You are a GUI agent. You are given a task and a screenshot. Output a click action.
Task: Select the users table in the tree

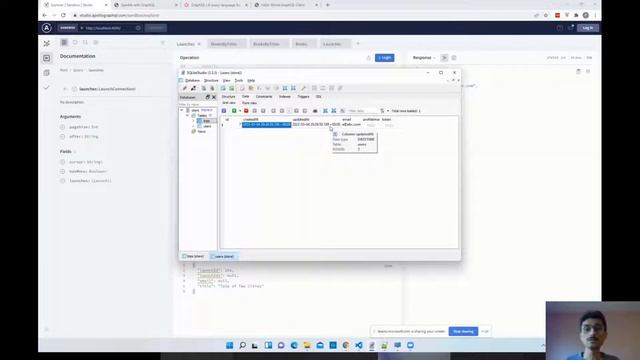pyautogui.click(x=207, y=126)
